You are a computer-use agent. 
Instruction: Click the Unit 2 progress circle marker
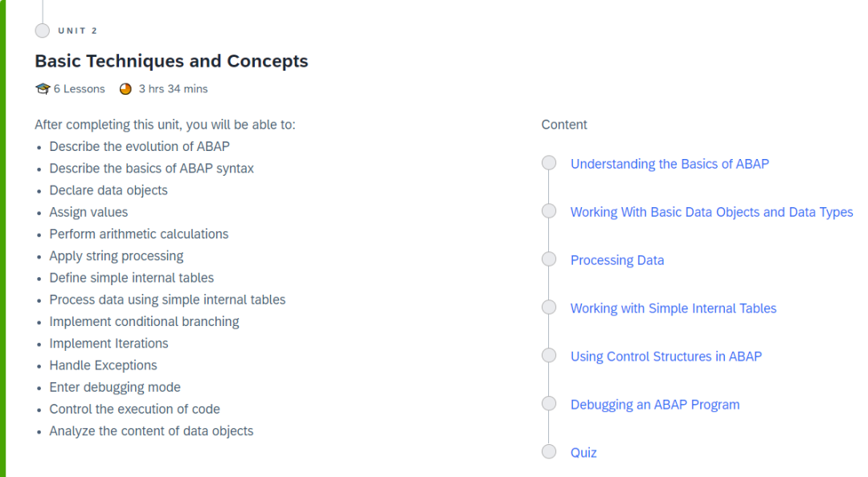pyautogui.click(x=43, y=31)
